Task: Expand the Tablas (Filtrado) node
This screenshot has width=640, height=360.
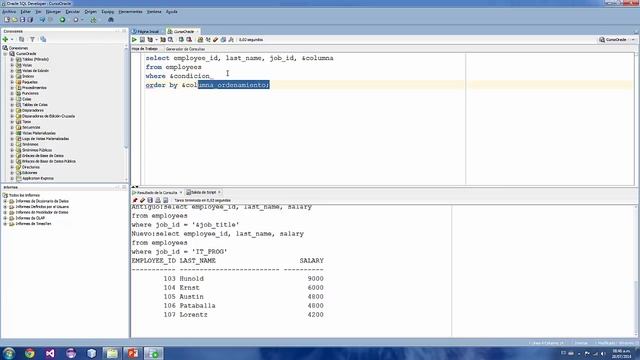Action: pyautogui.click(x=12, y=59)
